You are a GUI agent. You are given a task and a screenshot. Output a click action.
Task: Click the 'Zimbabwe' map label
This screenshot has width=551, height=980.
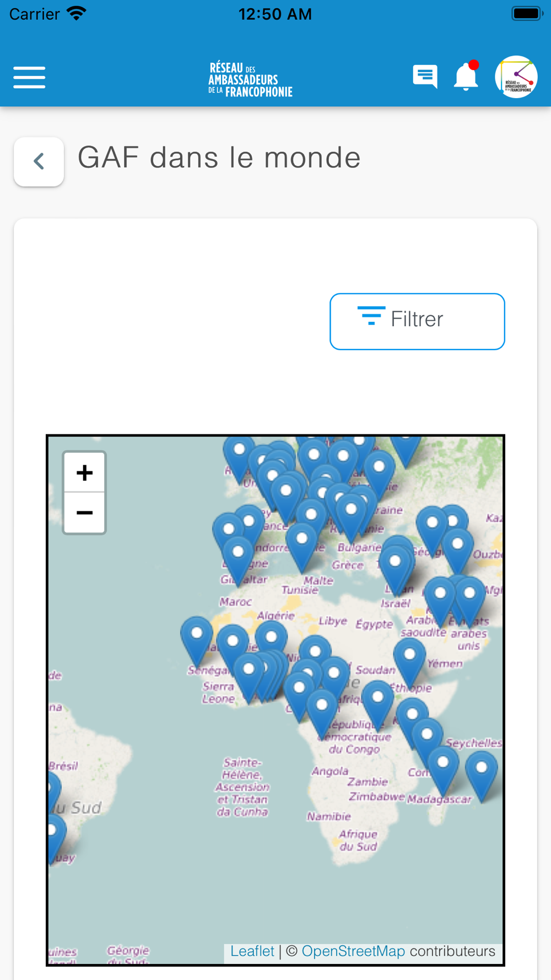tap(377, 797)
